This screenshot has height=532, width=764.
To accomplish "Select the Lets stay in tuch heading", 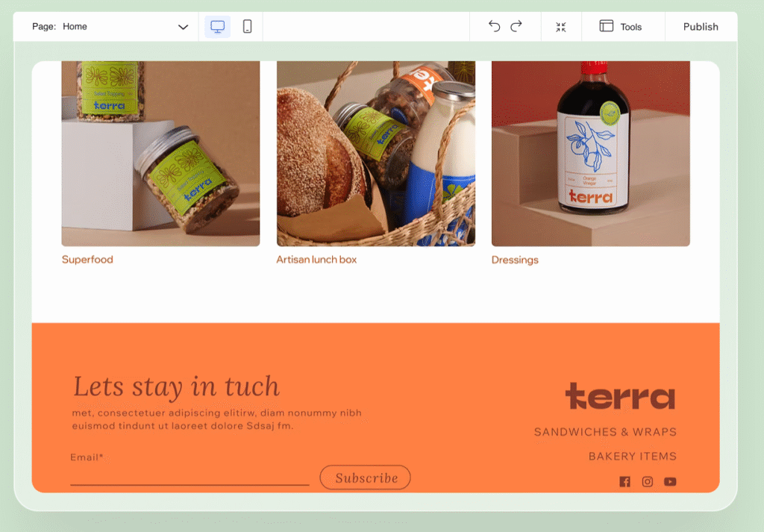I will (x=176, y=387).
